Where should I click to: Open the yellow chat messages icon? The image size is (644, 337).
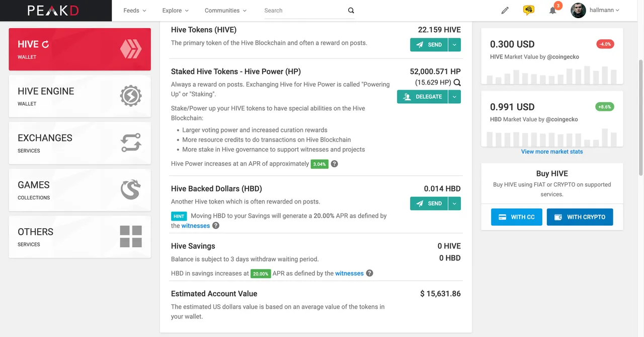click(x=528, y=10)
